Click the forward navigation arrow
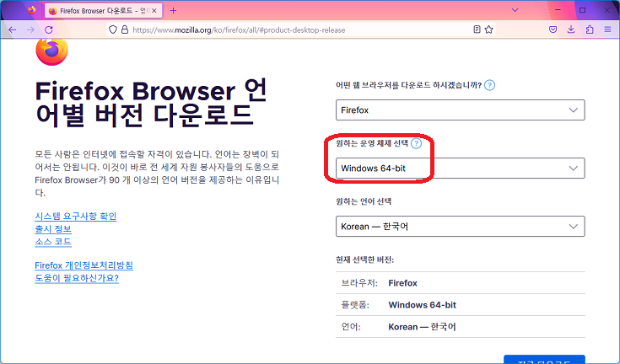This screenshot has height=364, width=620. point(30,30)
